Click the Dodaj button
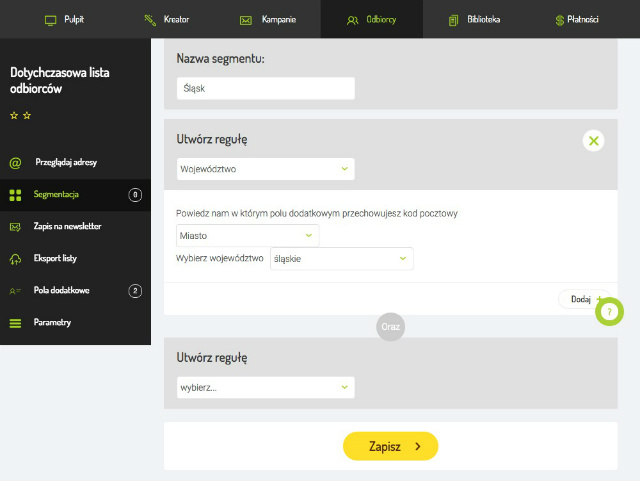The width and height of the screenshot is (640, 481). click(582, 299)
